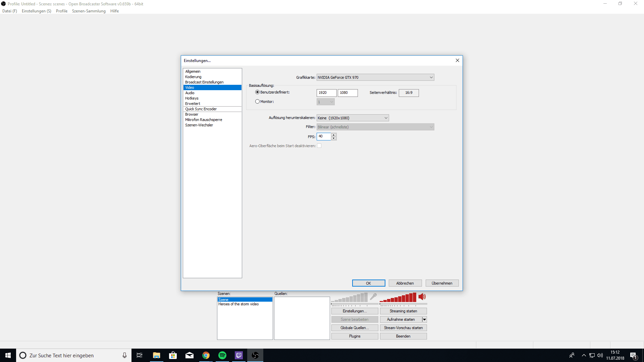Open People icon in system tray
This screenshot has width=644, height=362.
[x=572, y=355]
